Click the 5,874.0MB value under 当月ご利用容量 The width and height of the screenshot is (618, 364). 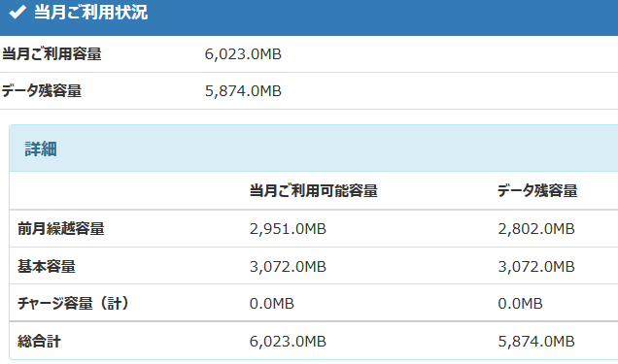click(243, 91)
